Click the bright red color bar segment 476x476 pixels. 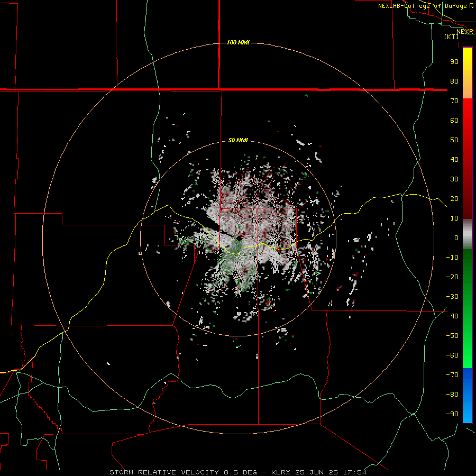(x=467, y=105)
